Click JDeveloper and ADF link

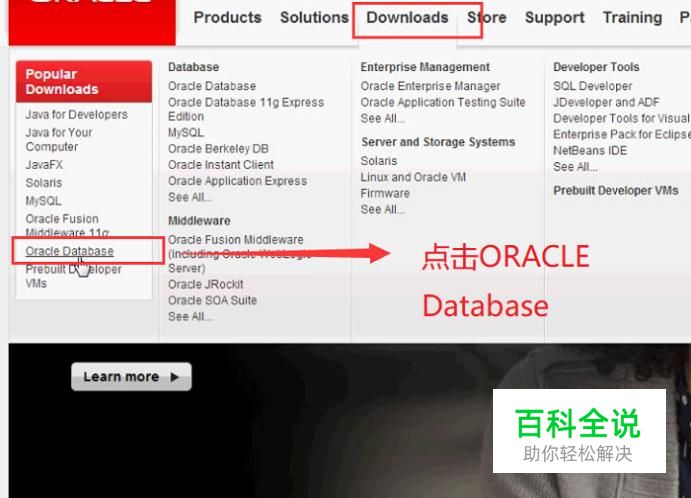point(606,102)
